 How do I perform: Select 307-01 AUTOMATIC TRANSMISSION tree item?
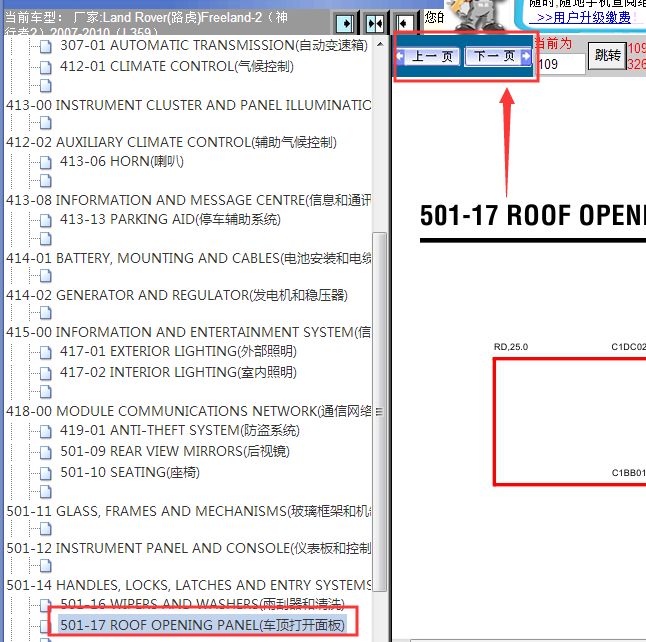(x=214, y=45)
